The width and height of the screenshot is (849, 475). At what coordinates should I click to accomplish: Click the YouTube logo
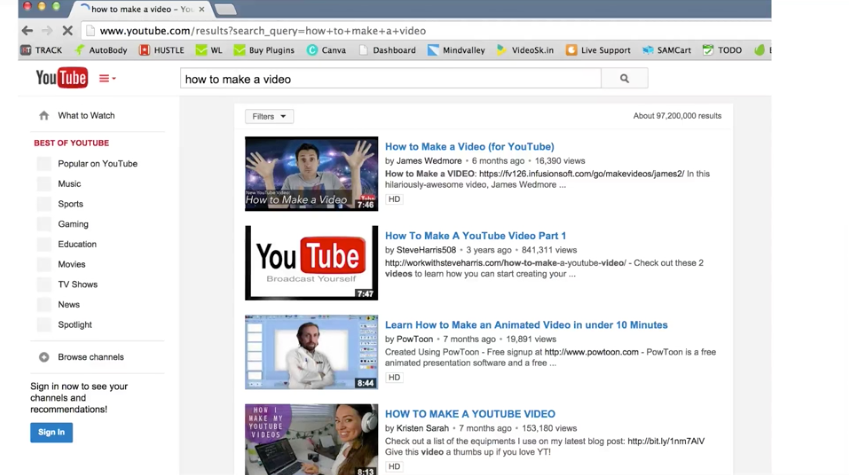pyautogui.click(x=61, y=78)
